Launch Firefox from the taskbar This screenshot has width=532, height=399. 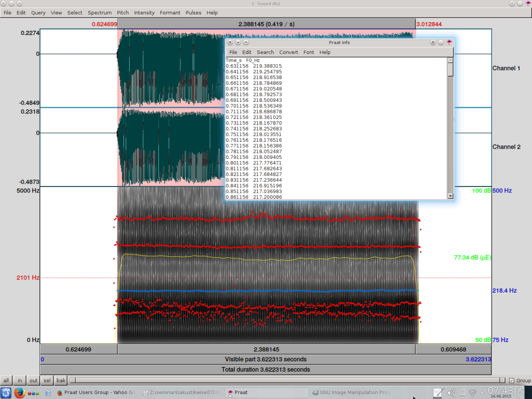(x=20, y=393)
